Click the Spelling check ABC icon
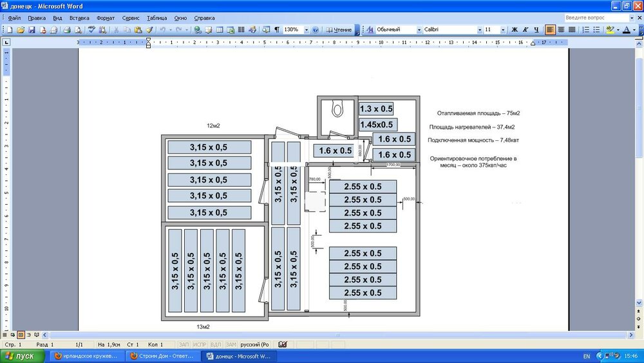The image size is (644, 363). pyautogui.click(x=92, y=30)
